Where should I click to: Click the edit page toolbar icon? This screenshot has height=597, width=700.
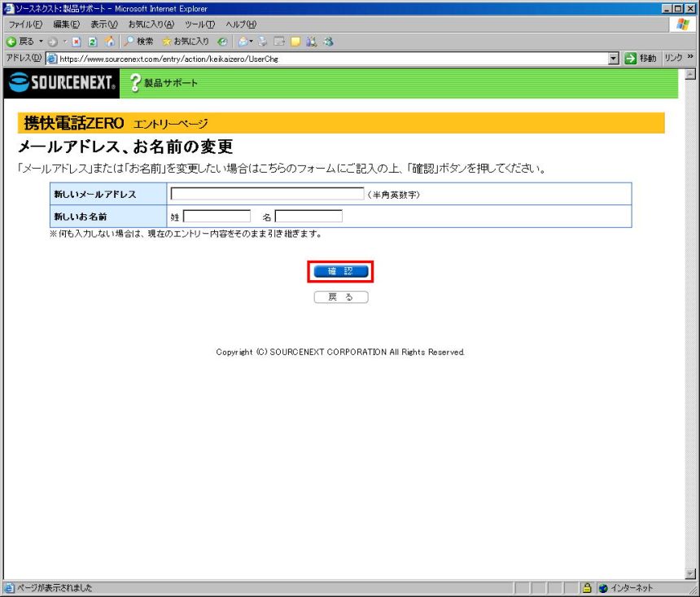coord(279,42)
